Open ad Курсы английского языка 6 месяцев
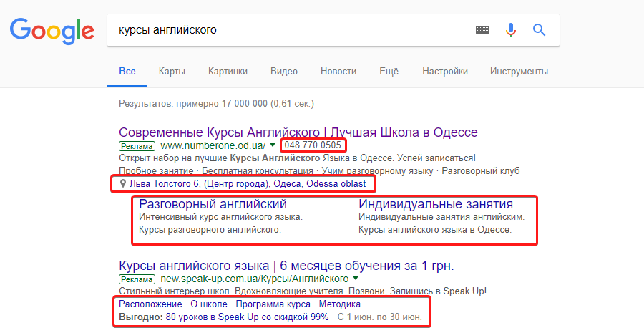The width and height of the screenshot is (644, 333). [286, 266]
